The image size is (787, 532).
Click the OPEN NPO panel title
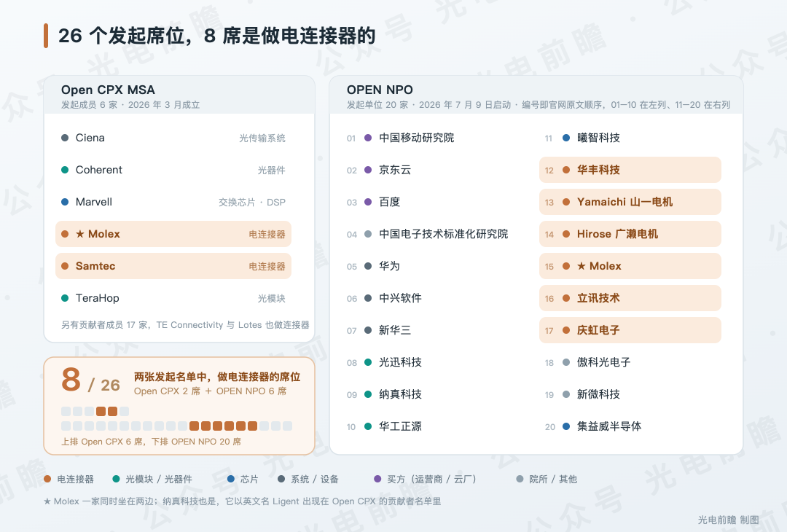pos(380,90)
